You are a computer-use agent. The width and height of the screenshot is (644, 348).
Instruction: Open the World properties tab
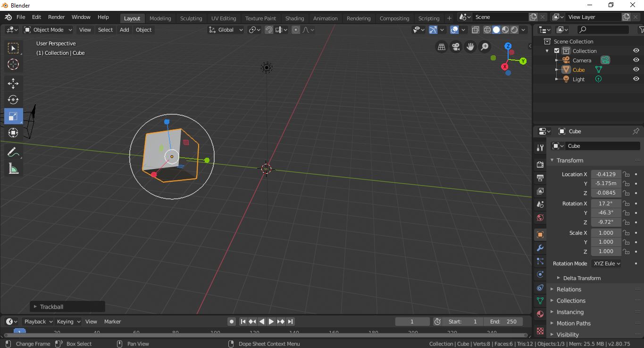540,218
